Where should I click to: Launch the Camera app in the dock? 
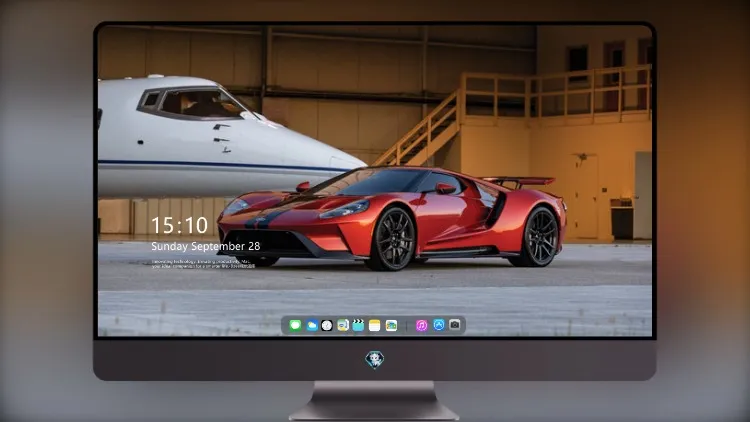(x=455, y=325)
